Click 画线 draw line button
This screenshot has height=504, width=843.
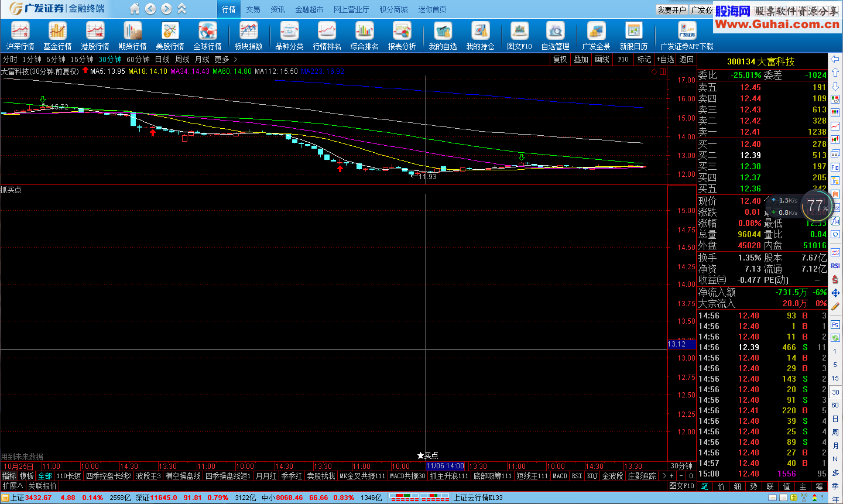pos(602,59)
